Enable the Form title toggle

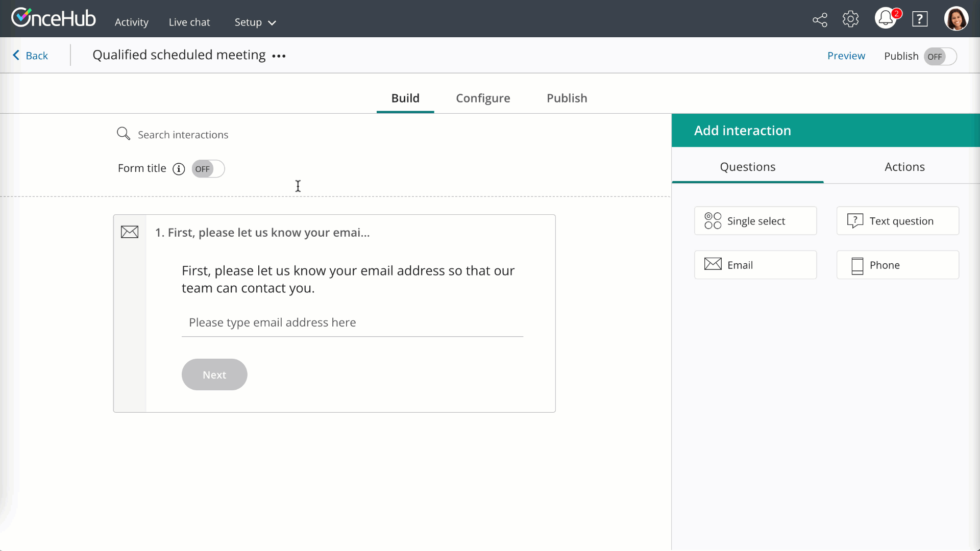point(208,169)
